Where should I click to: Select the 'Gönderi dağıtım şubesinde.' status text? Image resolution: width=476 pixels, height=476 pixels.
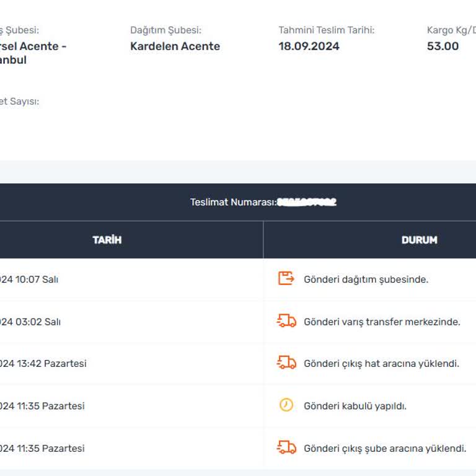coord(366,280)
